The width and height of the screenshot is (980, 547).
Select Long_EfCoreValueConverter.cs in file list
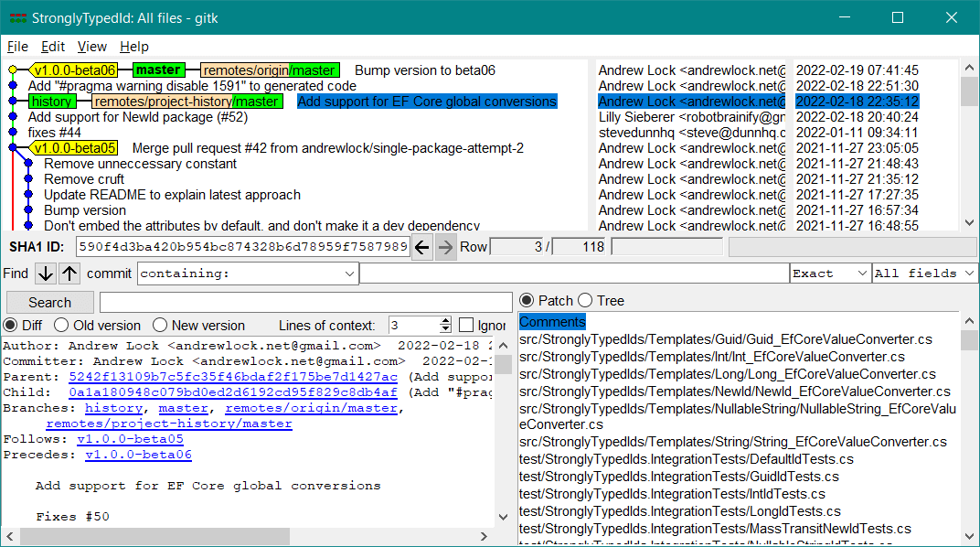[728, 374]
